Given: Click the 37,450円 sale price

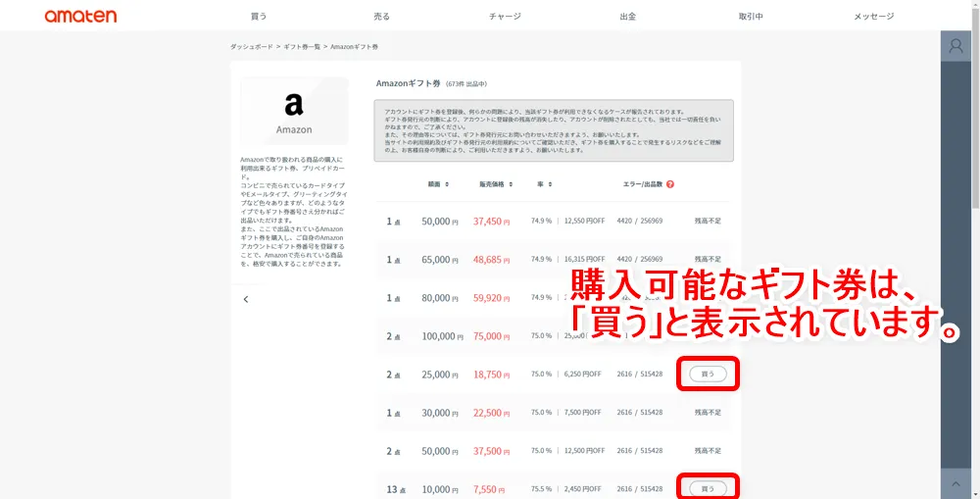Looking at the screenshot, I should click(x=491, y=222).
